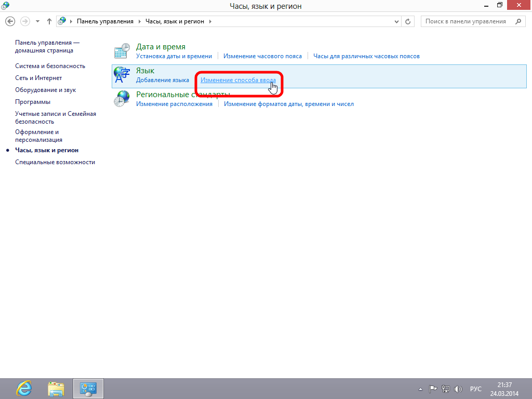Click the search magnifier icon
This screenshot has height=399, width=532.
pyautogui.click(x=518, y=21)
